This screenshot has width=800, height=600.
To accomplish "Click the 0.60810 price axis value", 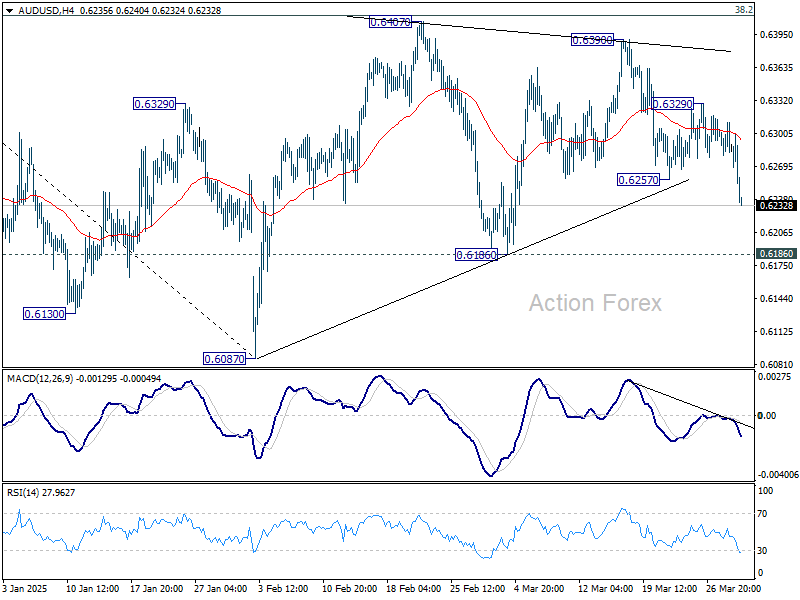I will [x=777, y=364].
